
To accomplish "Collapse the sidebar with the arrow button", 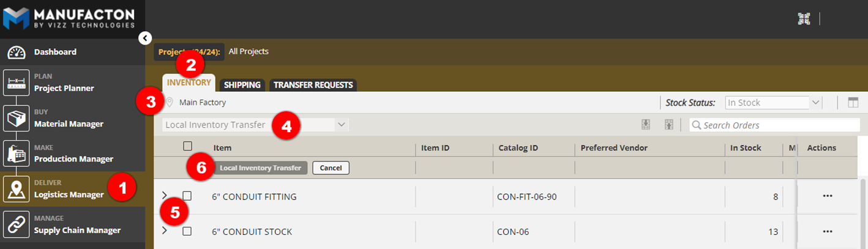I will [144, 38].
